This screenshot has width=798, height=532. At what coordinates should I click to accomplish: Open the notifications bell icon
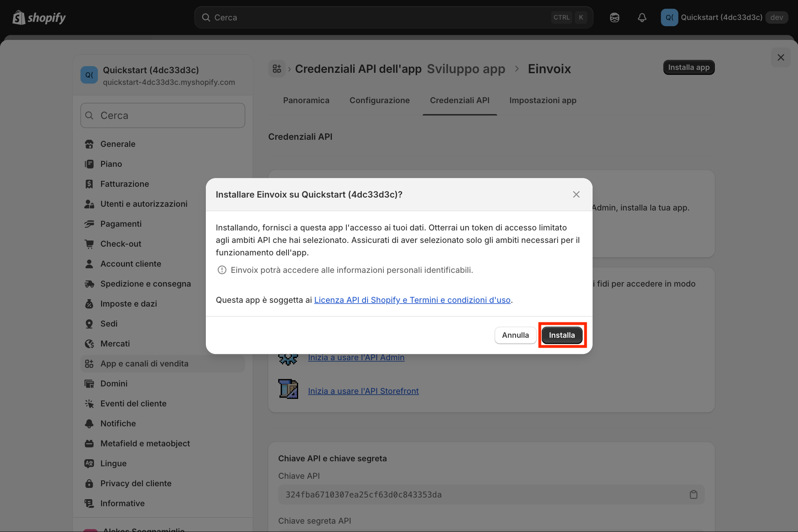coord(642,17)
